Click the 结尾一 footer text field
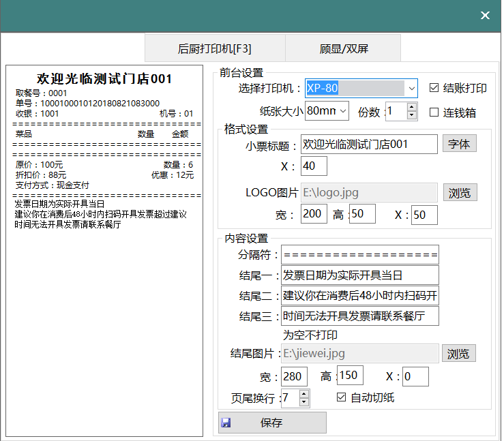 [x=360, y=275]
